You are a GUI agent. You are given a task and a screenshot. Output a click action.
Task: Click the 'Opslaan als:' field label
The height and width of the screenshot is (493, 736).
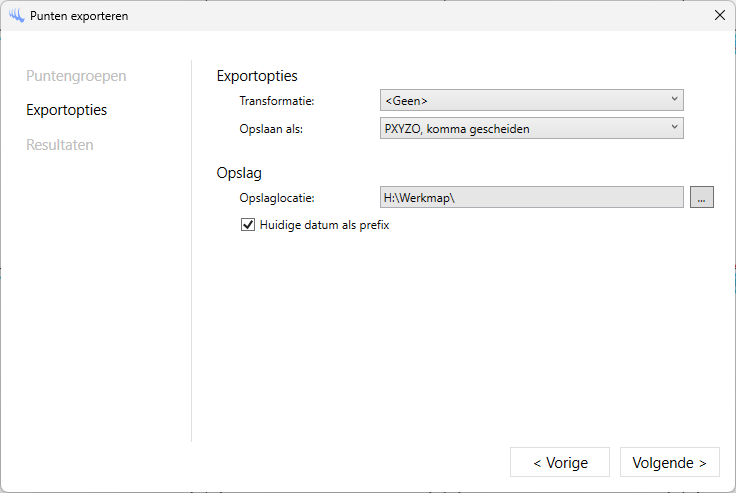[x=271, y=129]
